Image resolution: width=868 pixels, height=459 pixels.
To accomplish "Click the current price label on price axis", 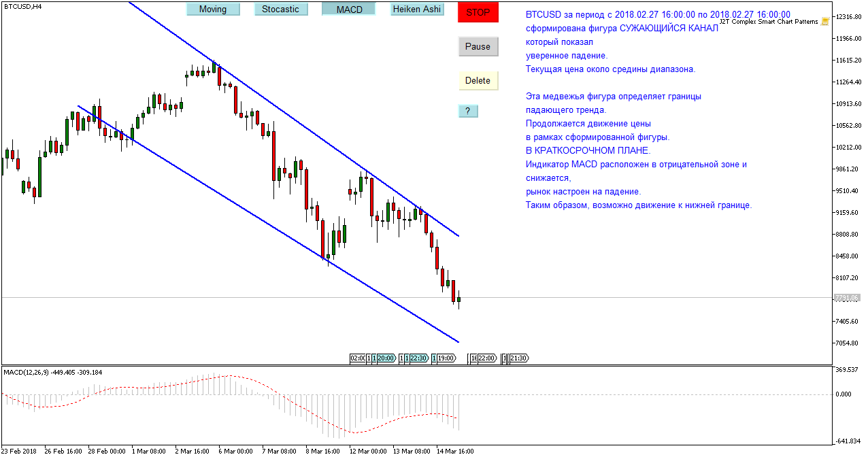I will (847, 298).
